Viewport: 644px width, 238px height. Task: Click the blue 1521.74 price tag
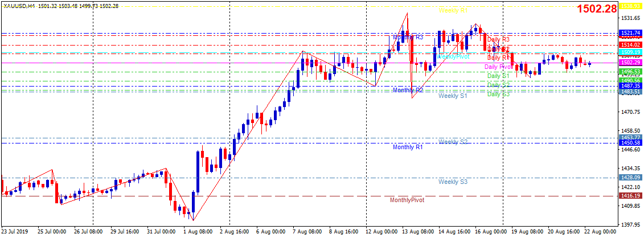[x=631, y=33]
